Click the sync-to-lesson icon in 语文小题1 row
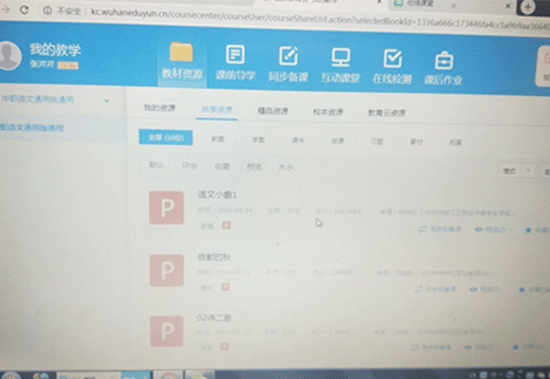Screen dimensions: 550x379 point(423,229)
